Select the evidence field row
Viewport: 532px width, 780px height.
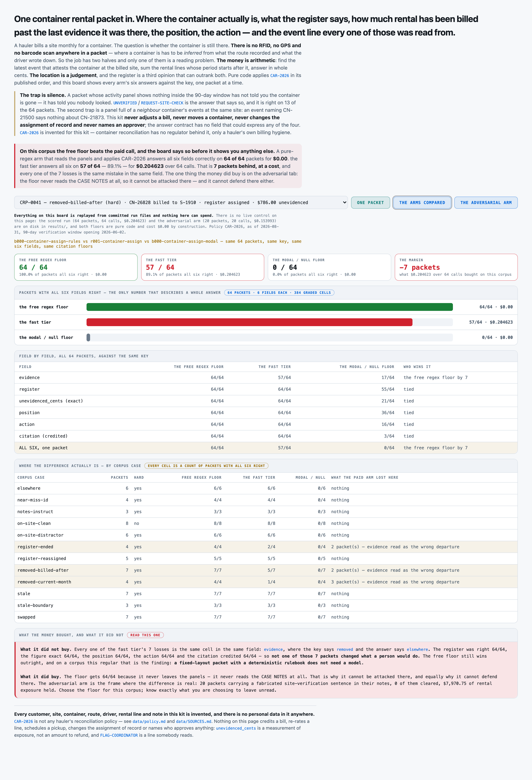pyautogui.click(x=266, y=378)
